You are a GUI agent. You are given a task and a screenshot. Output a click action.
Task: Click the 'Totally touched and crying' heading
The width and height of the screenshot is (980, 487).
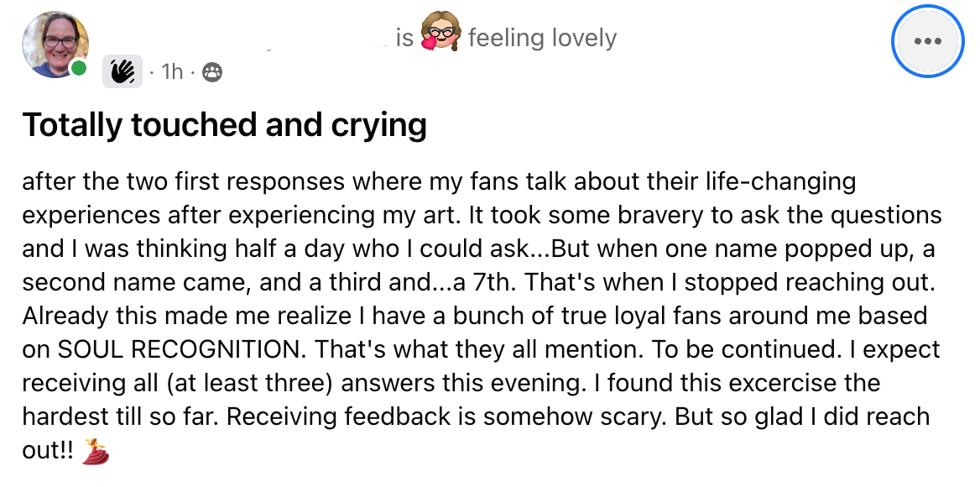click(x=224, y=125)
